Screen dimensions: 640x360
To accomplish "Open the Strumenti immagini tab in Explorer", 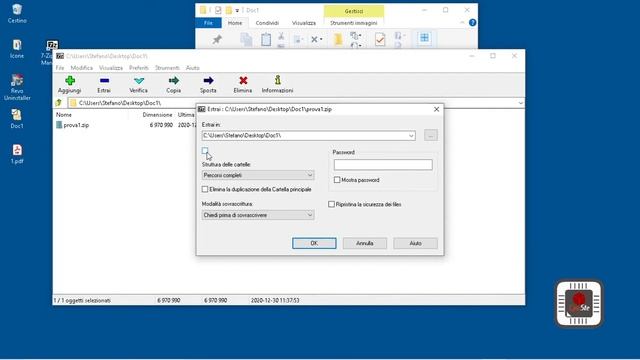I will click(x=353, y=23).
